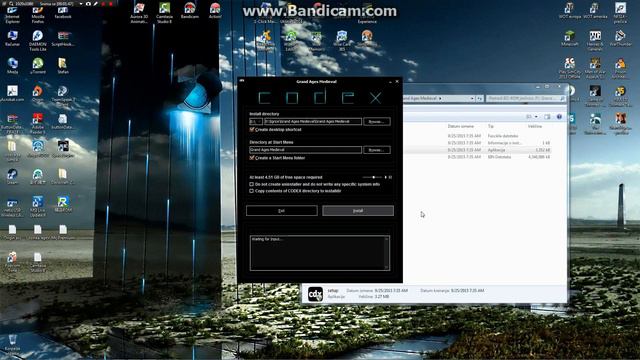Viewport: 640px width, 360px height.
Task: Enable Copy contents of CODEX directory option
Action: [x=251, y=191]
